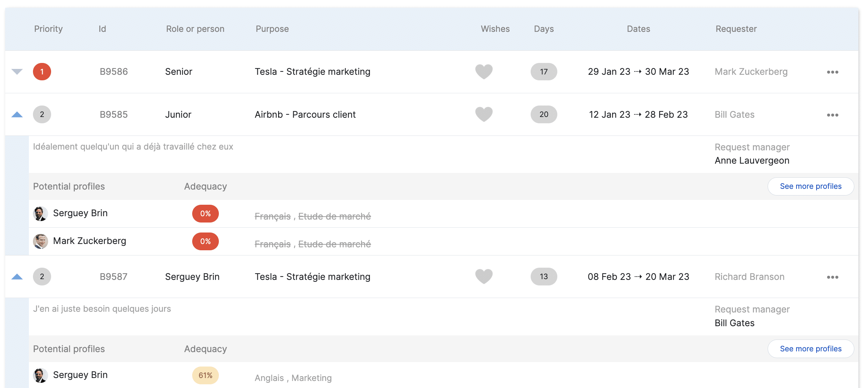Collapse the B9587 Serguey Brin request
This screenshot has height=388, width=868.
[17, 277]
